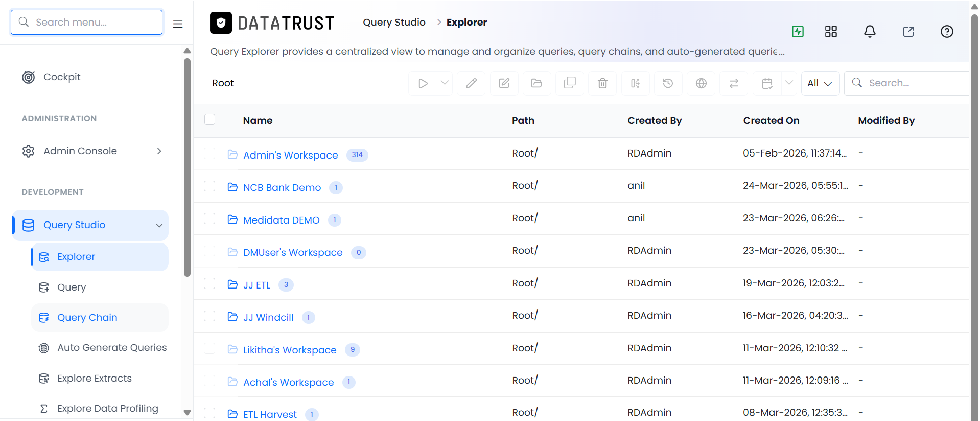This screenshot has width=980, height=421.
Task: Click the Created By column header
Action: click(655, 121)
